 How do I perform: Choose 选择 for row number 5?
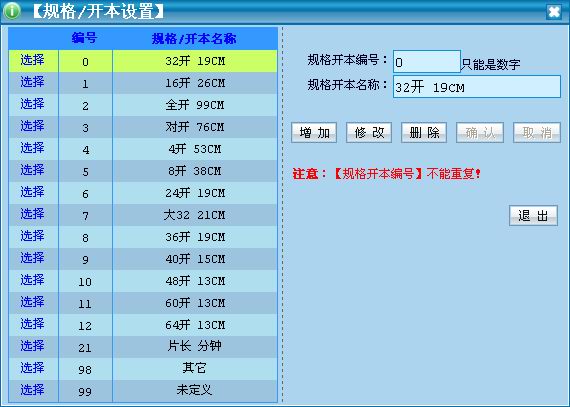(x=32, y=170)
